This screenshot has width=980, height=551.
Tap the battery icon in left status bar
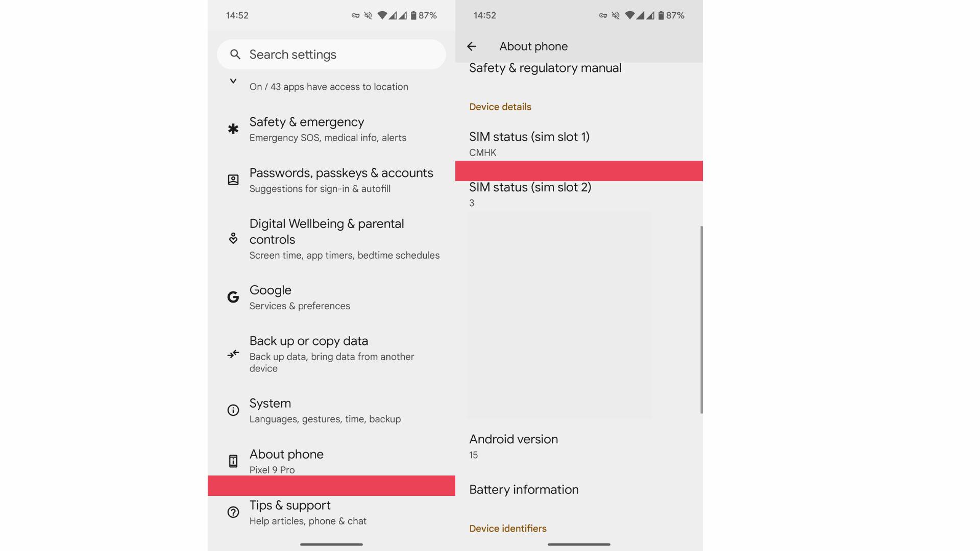(x=413, y=16)
